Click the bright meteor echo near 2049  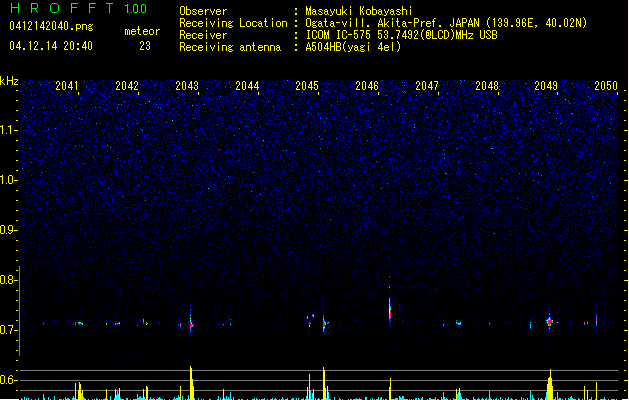(x=550, y=321)
